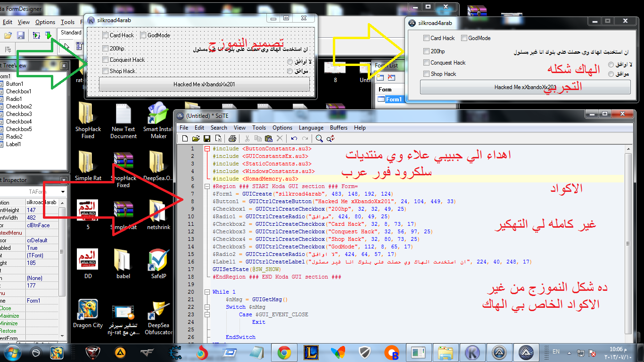Select موافق radio in running silkroad4arab window

tap(611, 74)
